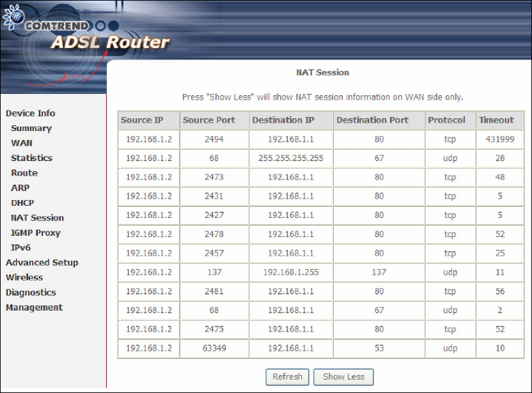Image resolution: width=532 pixels, height=393 pixels.
Task: Open the Wireless settings menu
Action: (24, 277)
